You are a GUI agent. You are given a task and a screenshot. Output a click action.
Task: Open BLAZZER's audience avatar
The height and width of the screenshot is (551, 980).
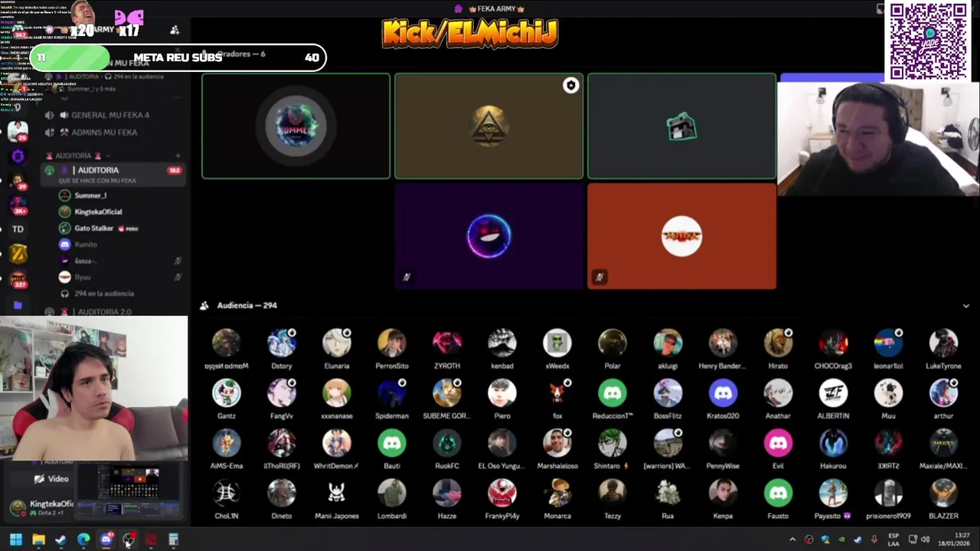tap(943, 493)
